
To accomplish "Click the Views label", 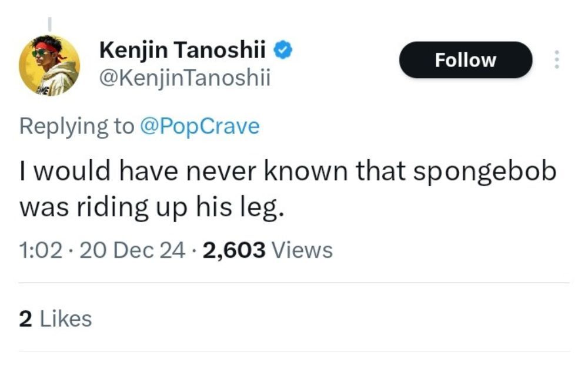I will pyautogui.click(x=303, y=250).
